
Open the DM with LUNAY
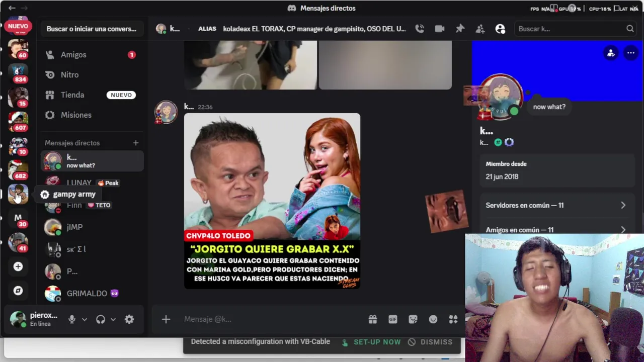click(x=92, y=183)
